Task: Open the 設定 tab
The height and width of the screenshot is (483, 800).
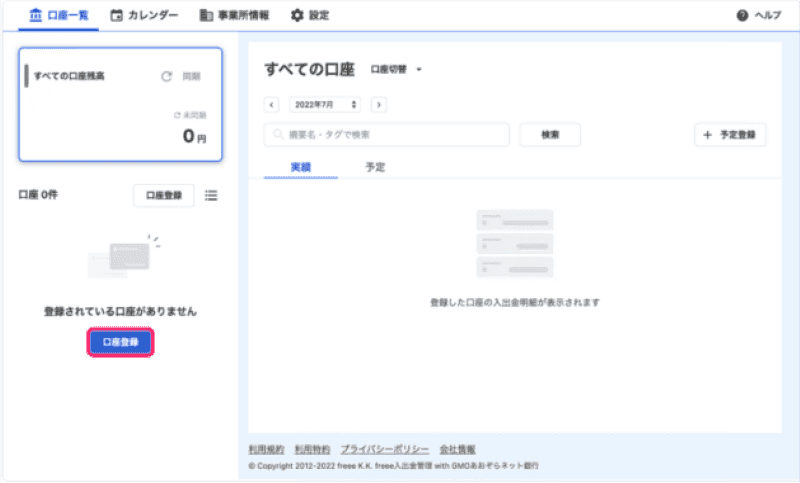Action: click(x=310, y=15)
